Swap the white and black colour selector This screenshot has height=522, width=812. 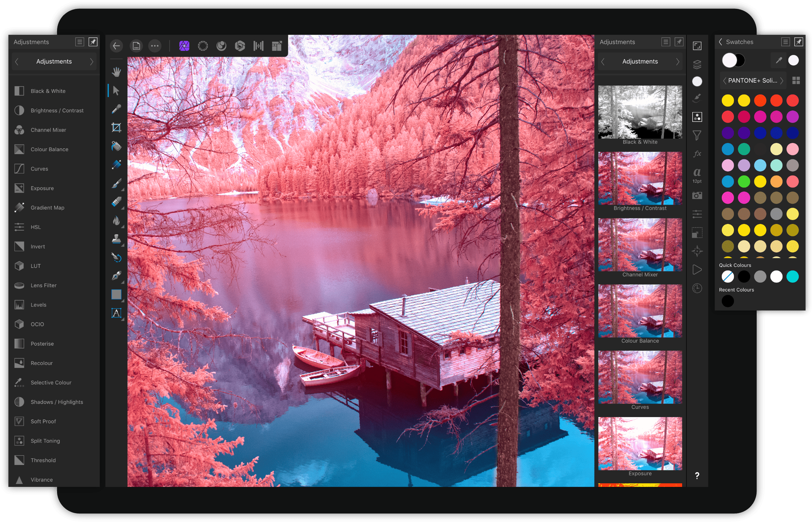tap(734, 60)
